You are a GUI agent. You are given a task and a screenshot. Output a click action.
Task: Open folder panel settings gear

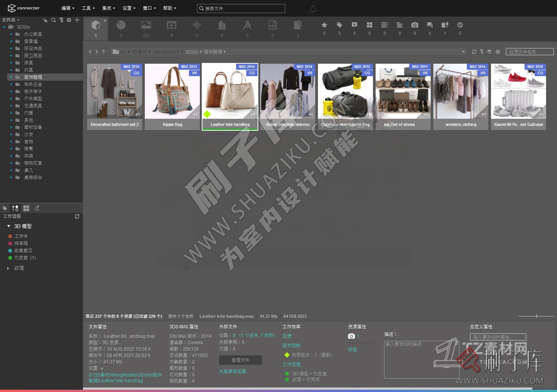coord(69,20)
